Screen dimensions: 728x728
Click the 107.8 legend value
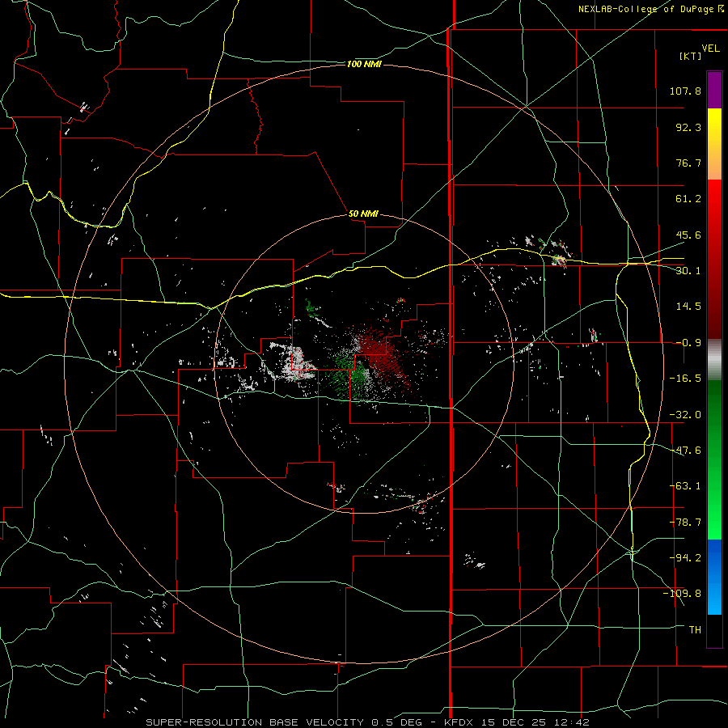(x=685, y=91)
